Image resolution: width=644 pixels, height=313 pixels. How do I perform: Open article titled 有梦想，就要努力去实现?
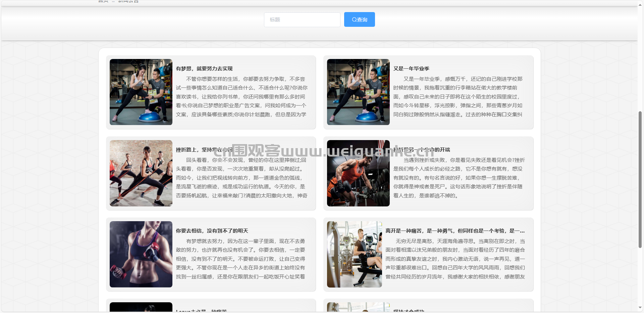204,69
